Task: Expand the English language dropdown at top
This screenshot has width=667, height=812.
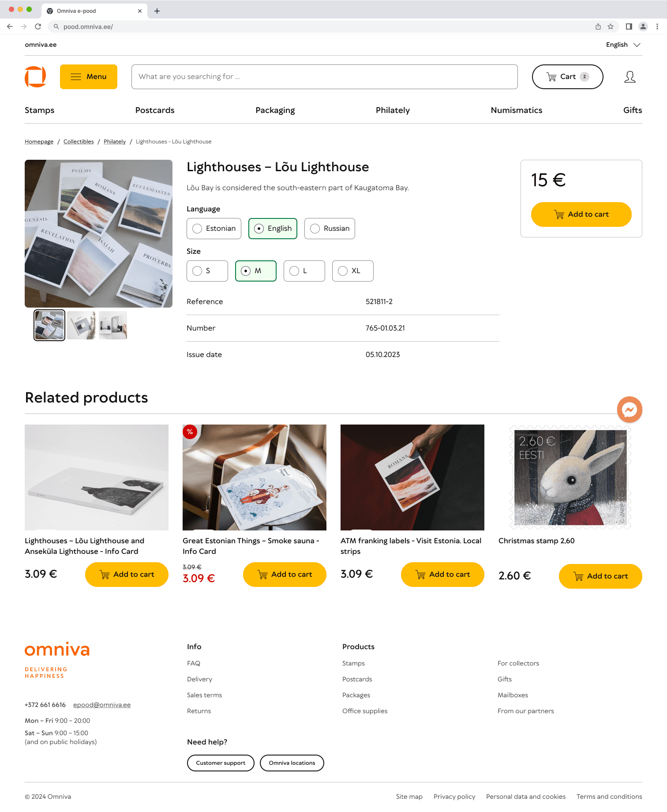Action: 623,45
